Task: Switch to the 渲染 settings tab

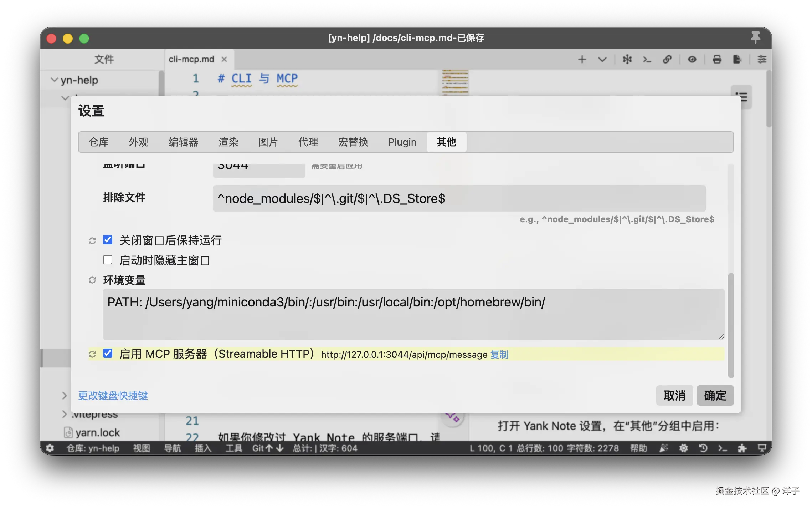Action: click(228, 142)
